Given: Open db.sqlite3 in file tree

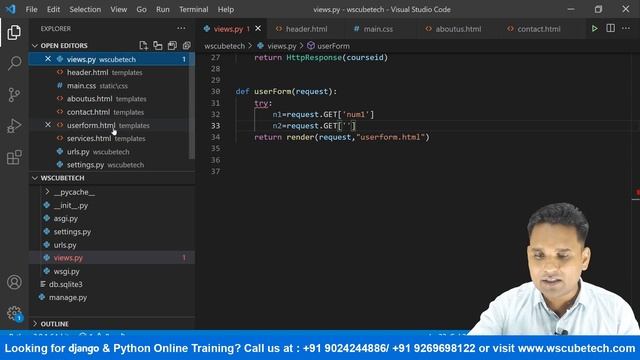Looking at the screenshot, I should [x=65, y=284].
